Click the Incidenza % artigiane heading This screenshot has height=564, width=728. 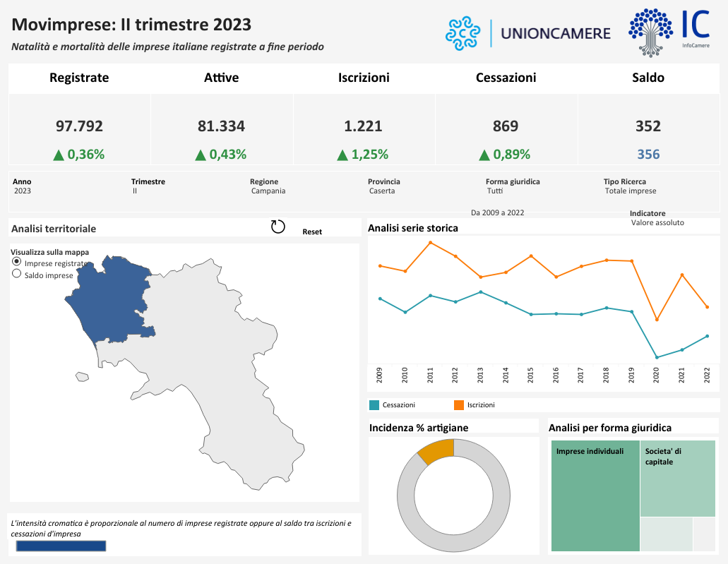pos(419,428)
